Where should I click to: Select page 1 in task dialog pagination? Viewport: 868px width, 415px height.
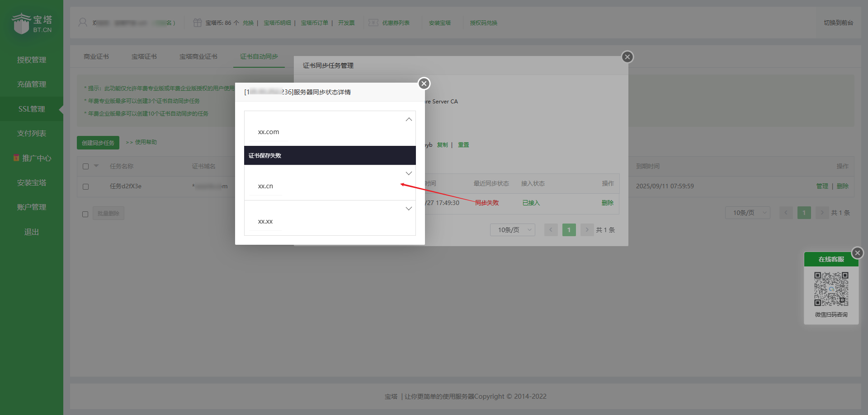click(x=569, y=230)
